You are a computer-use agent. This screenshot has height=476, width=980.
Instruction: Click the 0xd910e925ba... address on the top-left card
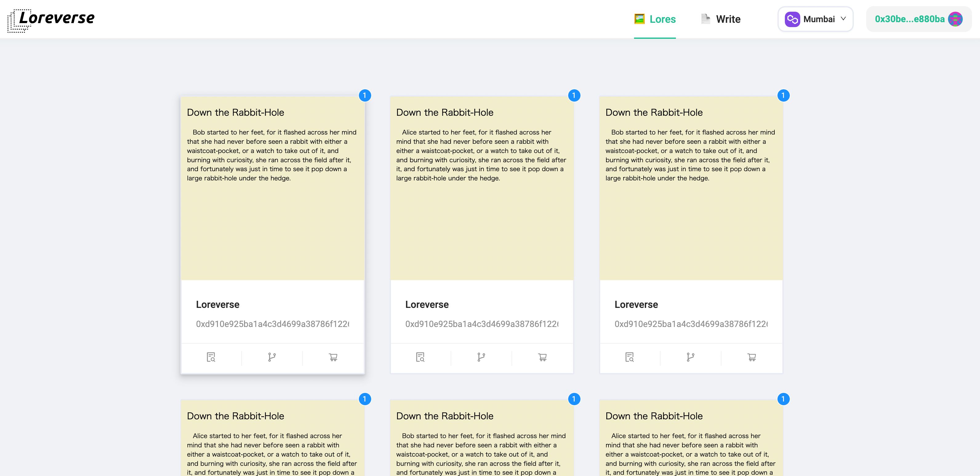pyautogui.click(x=272, y=324)
